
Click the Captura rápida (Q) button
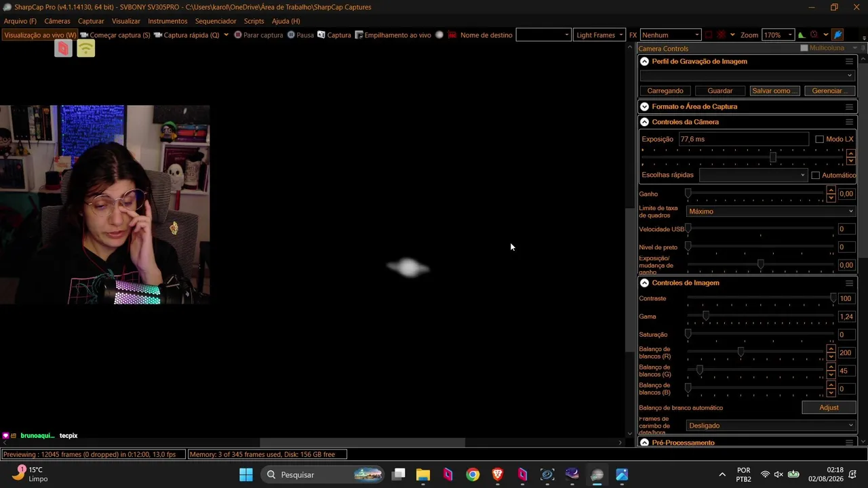pos(186,35)
